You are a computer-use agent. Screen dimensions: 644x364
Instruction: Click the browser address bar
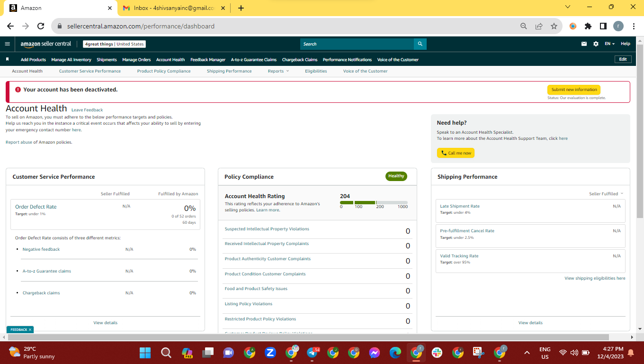pyautogui.click(x=284, y=26)
